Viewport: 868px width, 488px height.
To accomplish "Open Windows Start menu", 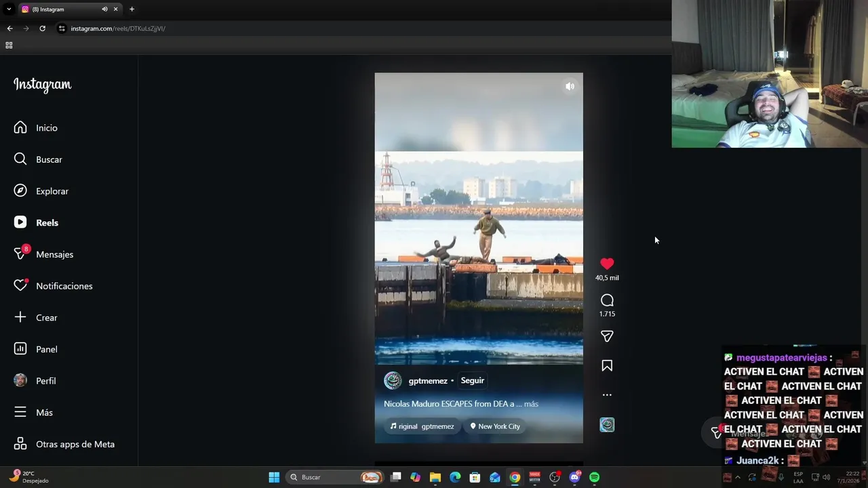I will point(274,477).
